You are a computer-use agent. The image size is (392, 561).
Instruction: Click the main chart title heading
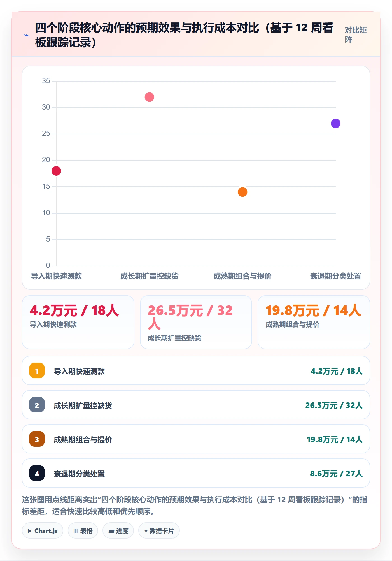coord(184,35)
